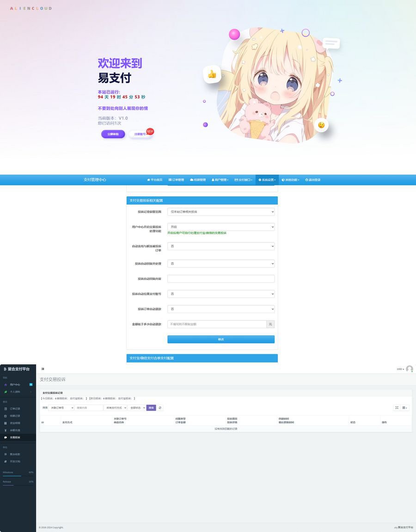Open the 自动连结与解连被投诉订单 dropdown
Screen dimensions: 416x532
[x=221, y=246]
